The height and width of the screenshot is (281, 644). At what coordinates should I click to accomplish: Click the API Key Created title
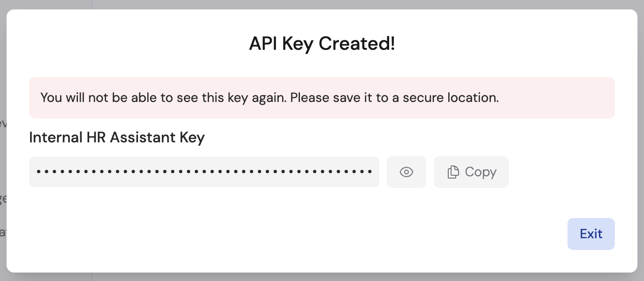click(x=322, y=43)
